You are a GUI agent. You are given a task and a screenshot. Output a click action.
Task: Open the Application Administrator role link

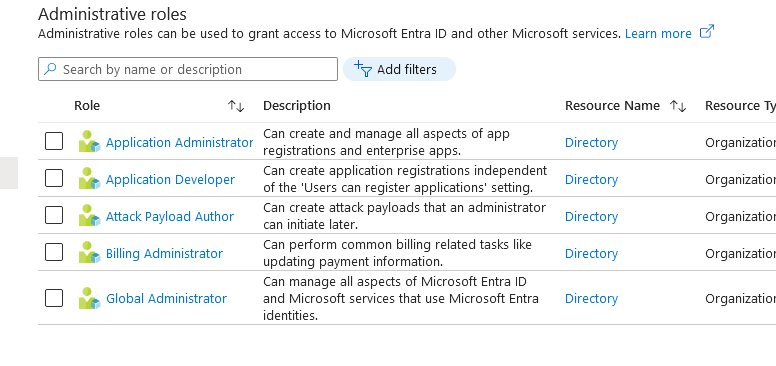point(180,142)
